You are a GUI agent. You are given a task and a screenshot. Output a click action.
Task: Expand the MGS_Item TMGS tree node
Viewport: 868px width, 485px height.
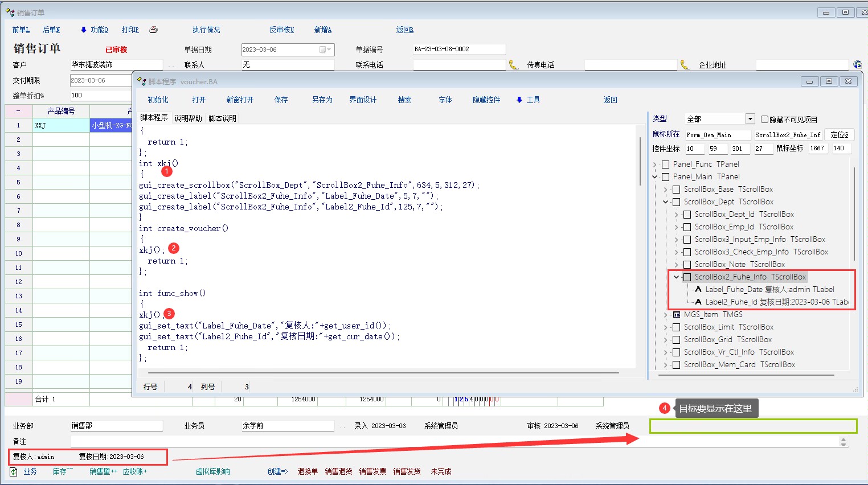[665, 315]
